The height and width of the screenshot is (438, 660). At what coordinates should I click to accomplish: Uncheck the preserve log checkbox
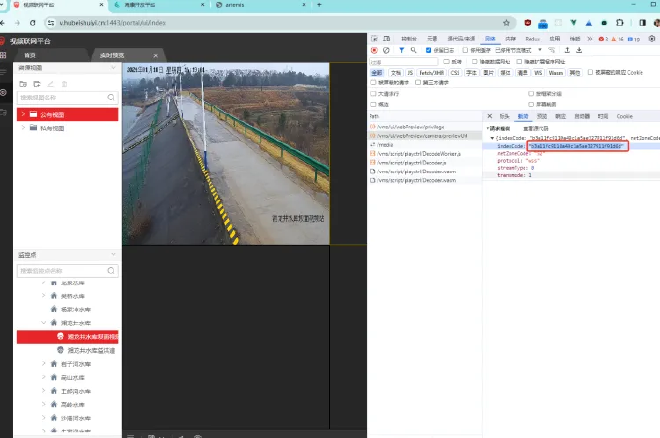pyautogui.click(x=428, y=50)
